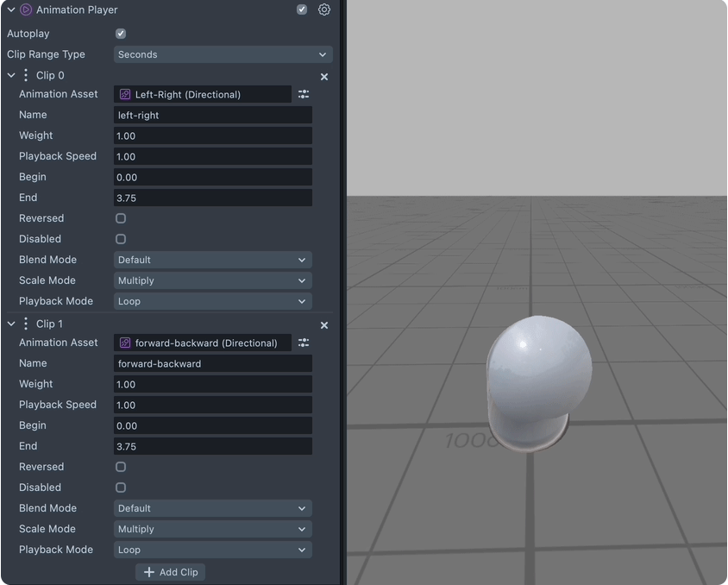Click Clip 0 drag handle dots
The width and height of the screenshot is (728, 585).
tap(26, 76)
